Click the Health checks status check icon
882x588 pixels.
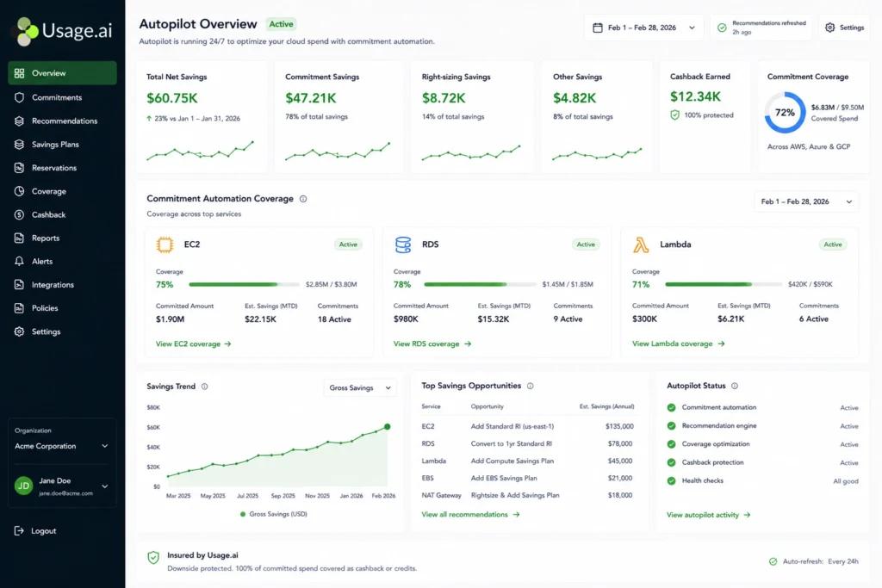point(671,480)
